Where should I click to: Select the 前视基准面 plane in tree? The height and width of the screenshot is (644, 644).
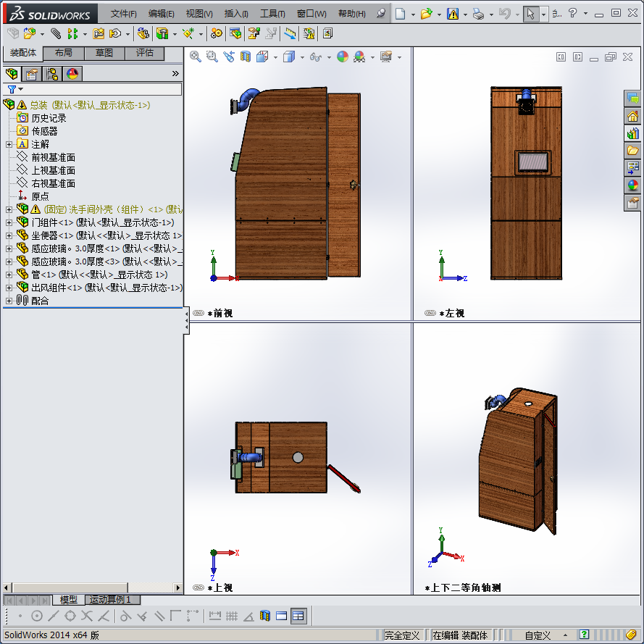pos(54,158)
